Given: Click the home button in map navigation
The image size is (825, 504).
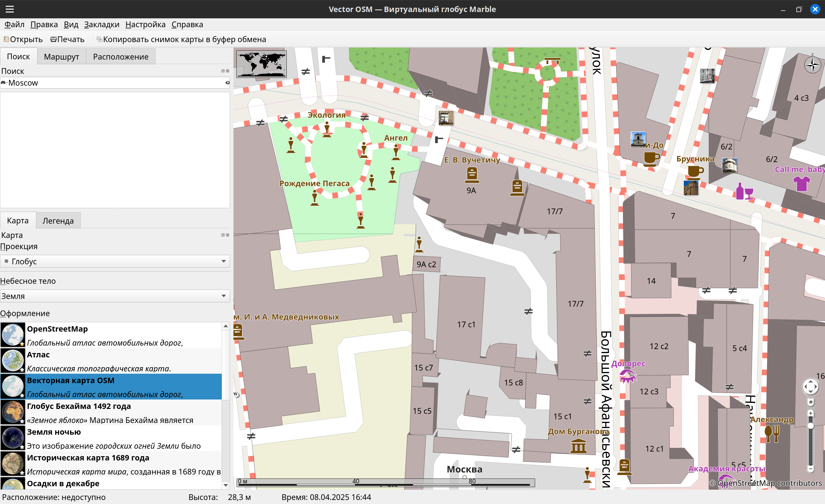Looking at the screenshot, I should tap(810, 401).
